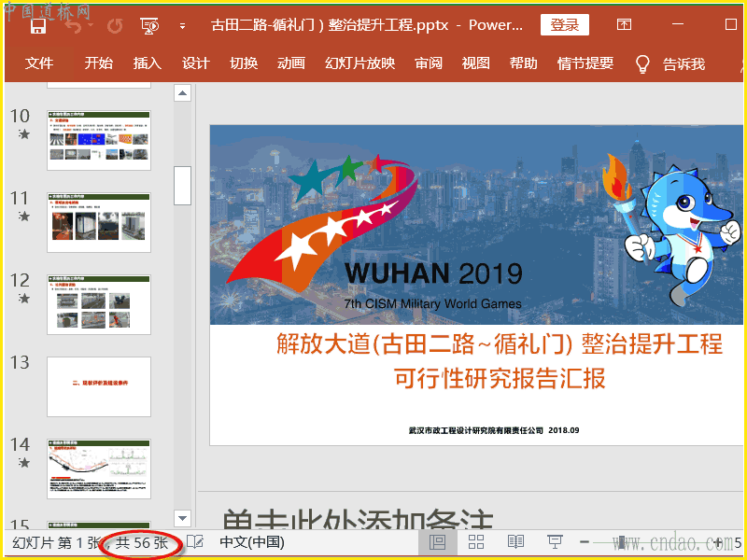747x560 pixels.
Task: Switch to Slide Sorter view icon
Action: 476,542
